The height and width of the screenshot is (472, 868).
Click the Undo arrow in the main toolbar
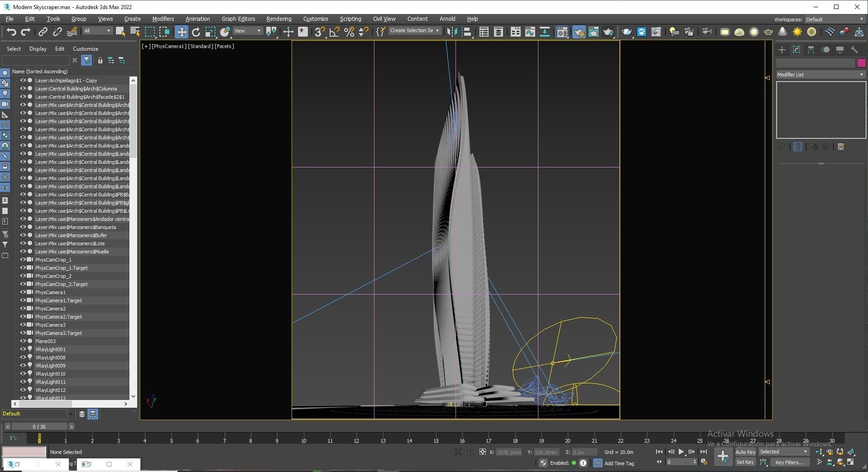[x=11, y=32]
